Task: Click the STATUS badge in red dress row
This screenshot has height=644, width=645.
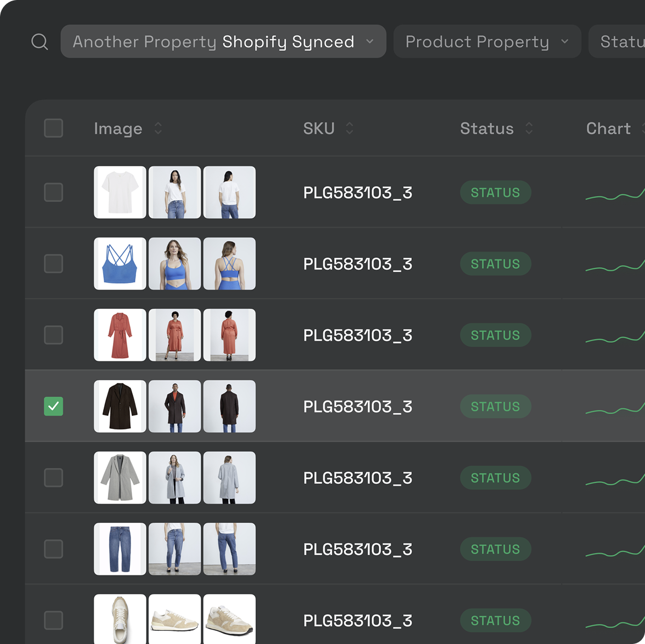Action: tap(496, 335)
